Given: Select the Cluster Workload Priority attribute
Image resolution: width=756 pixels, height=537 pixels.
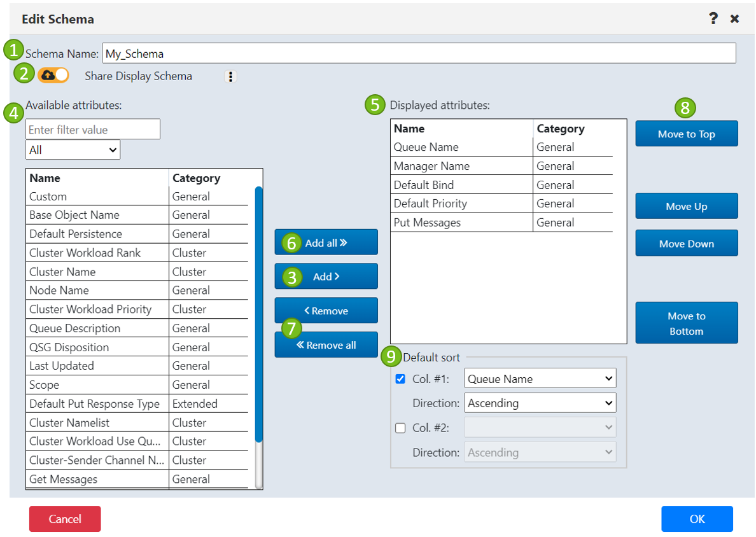Looking at the screenshot, I should pyautogui.click(x=137, y=309).
